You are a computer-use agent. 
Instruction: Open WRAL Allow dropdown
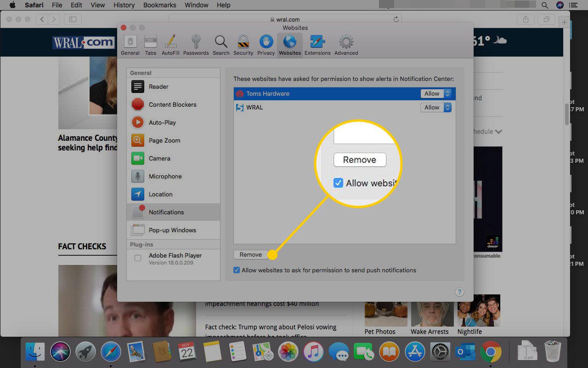tap(436, 107)
